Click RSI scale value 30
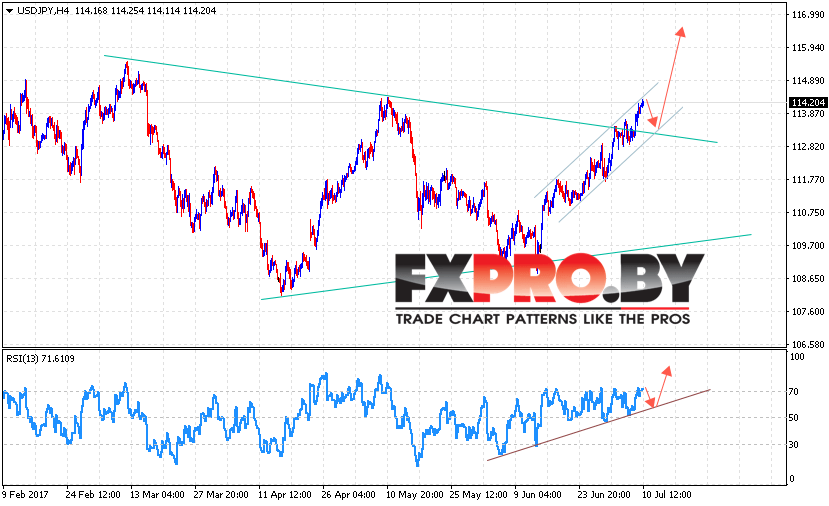 pos(794,445)
